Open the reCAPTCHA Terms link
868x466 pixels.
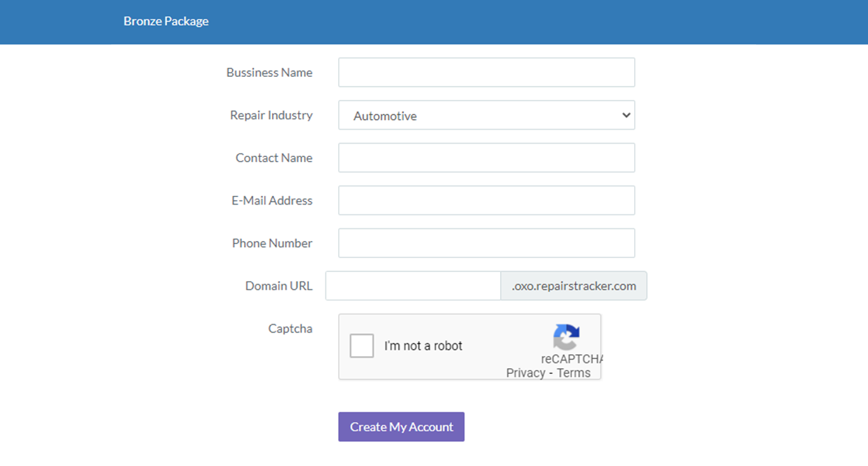pyautogui.click(x=574, y=373)
